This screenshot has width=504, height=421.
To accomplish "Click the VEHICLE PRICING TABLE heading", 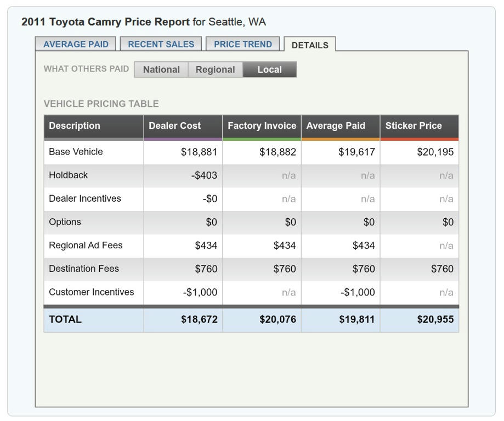I will 101,104.
